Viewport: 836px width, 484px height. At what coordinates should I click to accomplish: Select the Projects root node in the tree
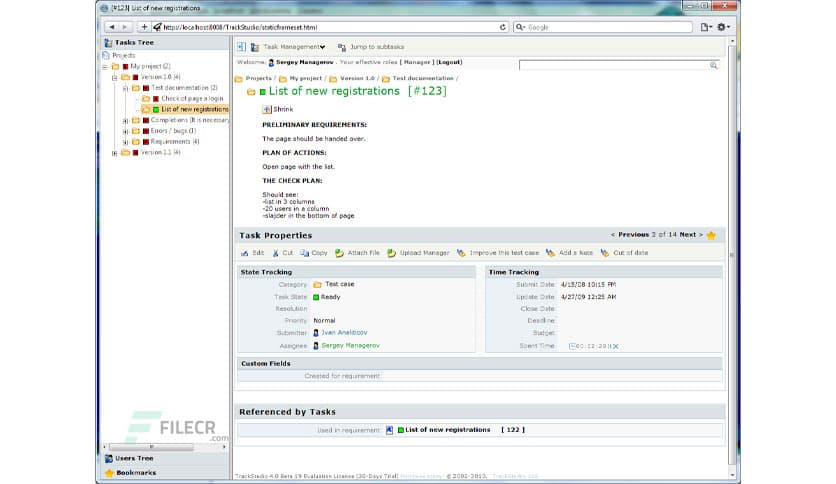coord(124,55)
